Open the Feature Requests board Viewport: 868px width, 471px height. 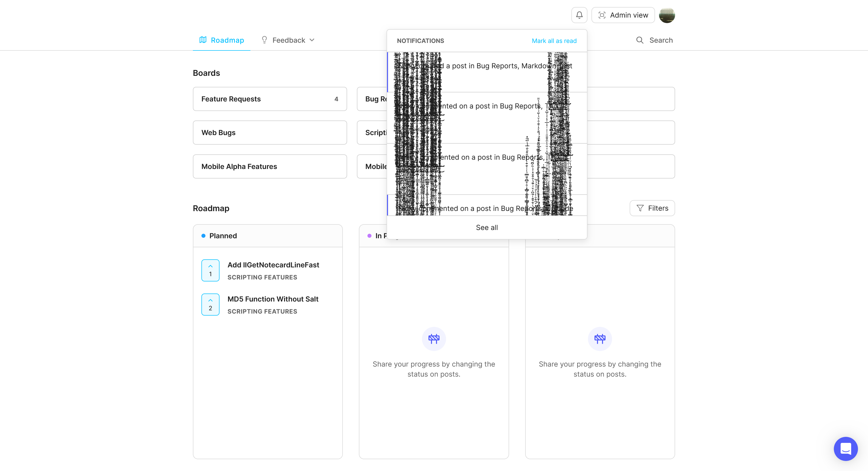click(269, 99)
